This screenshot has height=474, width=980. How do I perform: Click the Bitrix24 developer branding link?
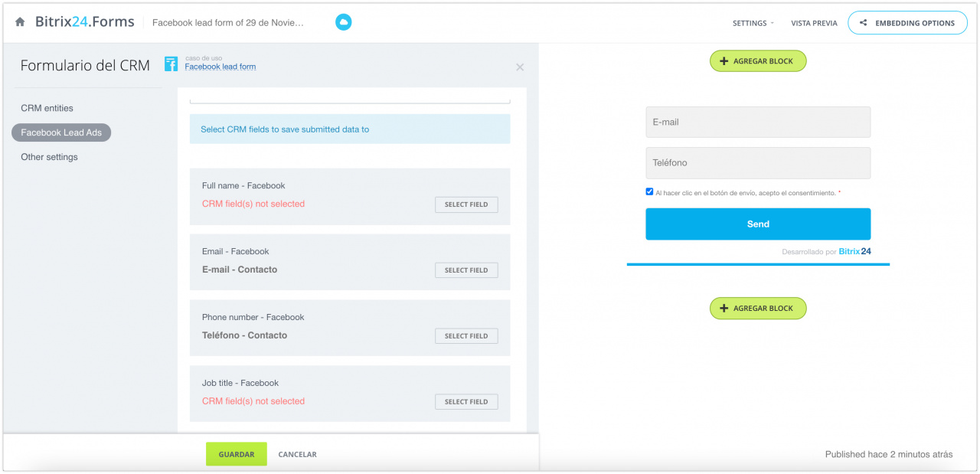click(x=854, y=251)
